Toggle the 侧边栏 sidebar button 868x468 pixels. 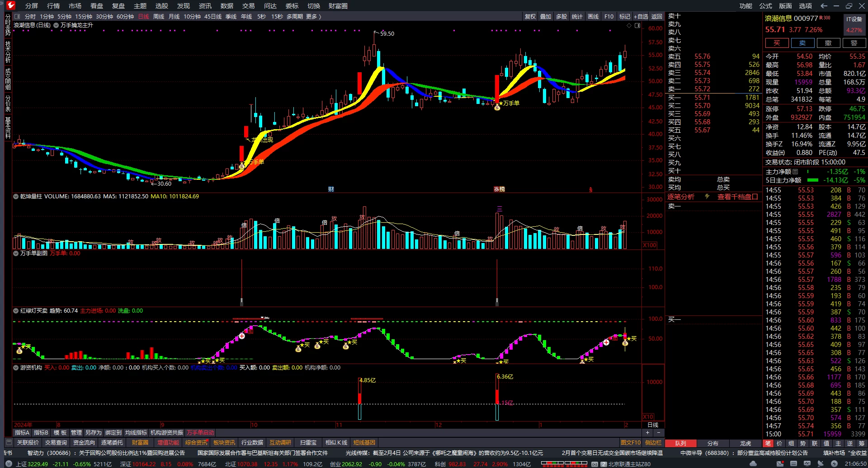click(x=653, y=443)
